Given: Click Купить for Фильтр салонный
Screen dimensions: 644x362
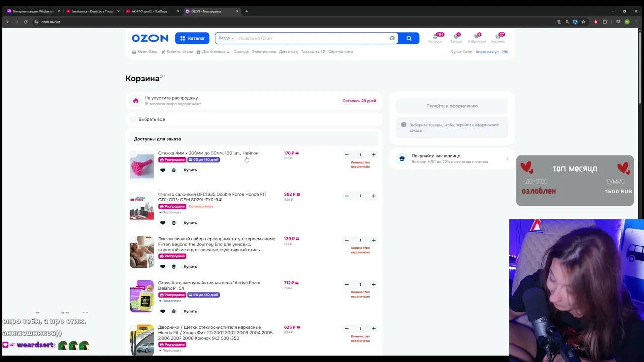Looking at the screenshot, I should [x=190, y=223].
